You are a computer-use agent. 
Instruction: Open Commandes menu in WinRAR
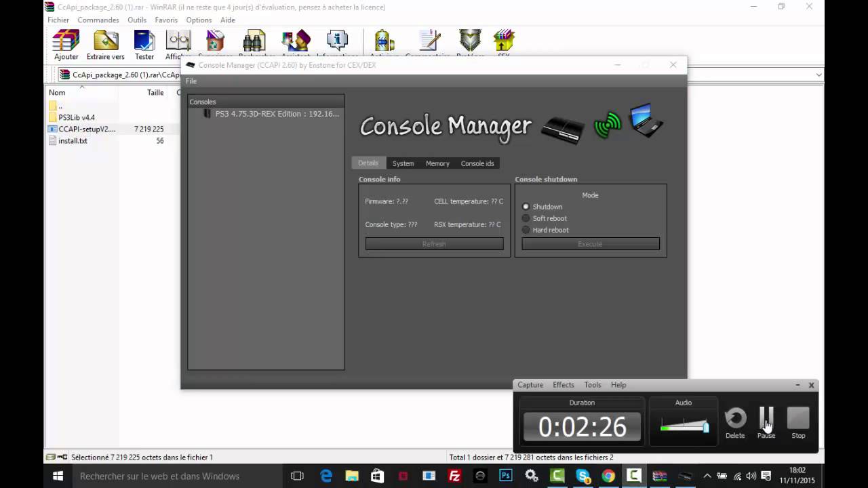(x=98, y=20)
